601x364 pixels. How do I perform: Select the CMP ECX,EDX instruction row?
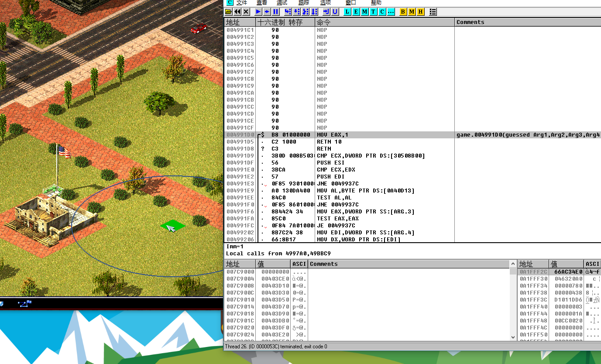412,170
